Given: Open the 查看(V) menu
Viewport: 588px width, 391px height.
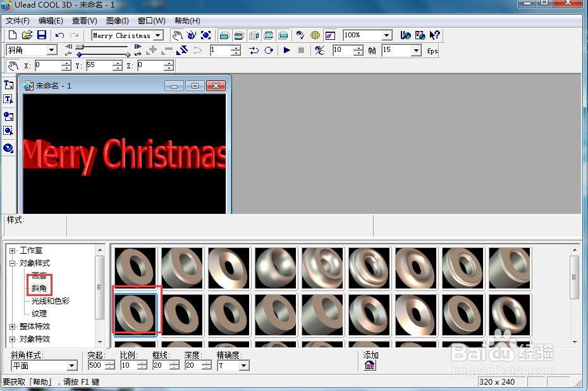Looking at the screenshot, I should 84,21.
